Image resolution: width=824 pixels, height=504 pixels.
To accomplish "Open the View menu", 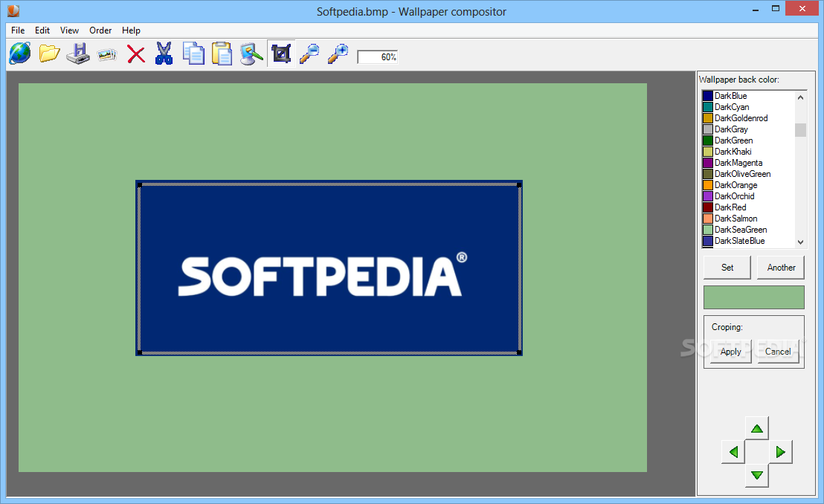I will [x=69, y=30].
